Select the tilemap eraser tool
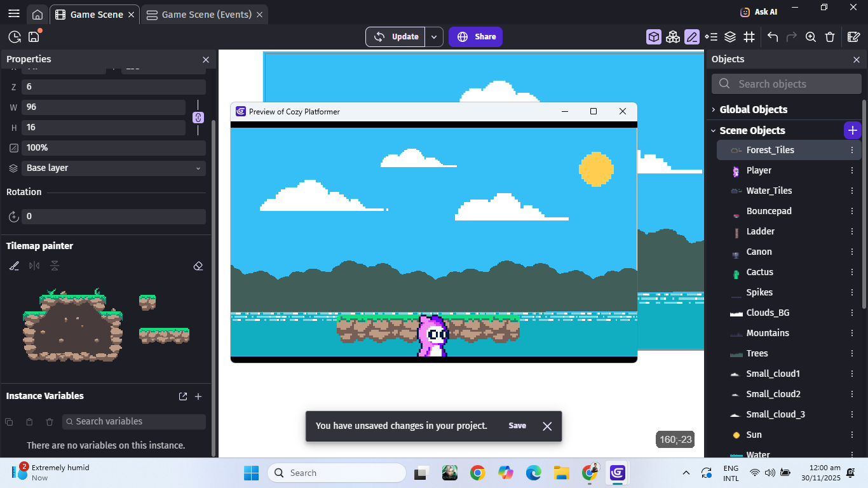Image resolution: width=868 pixels, height=488 pixels. [x=198, y=266]
